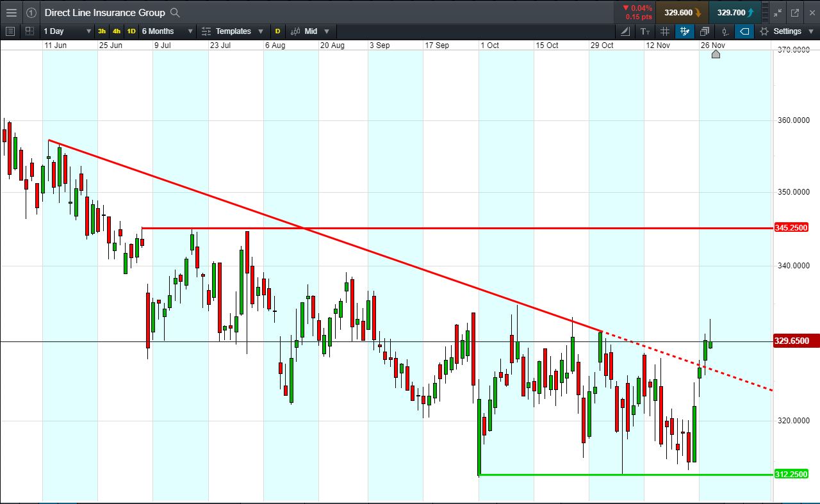
Task: Click the stacked windows icon
Action: 705,31
